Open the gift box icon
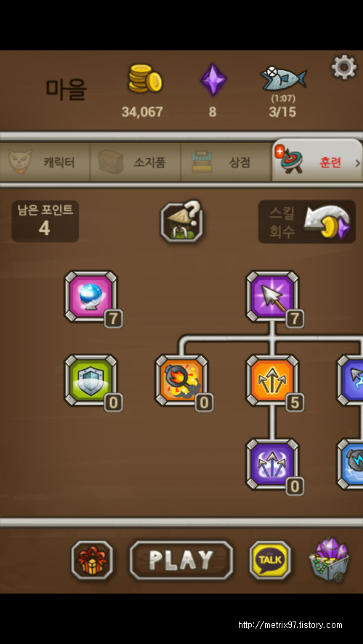Screen dimensions: 363x644 tap(92, 560)
